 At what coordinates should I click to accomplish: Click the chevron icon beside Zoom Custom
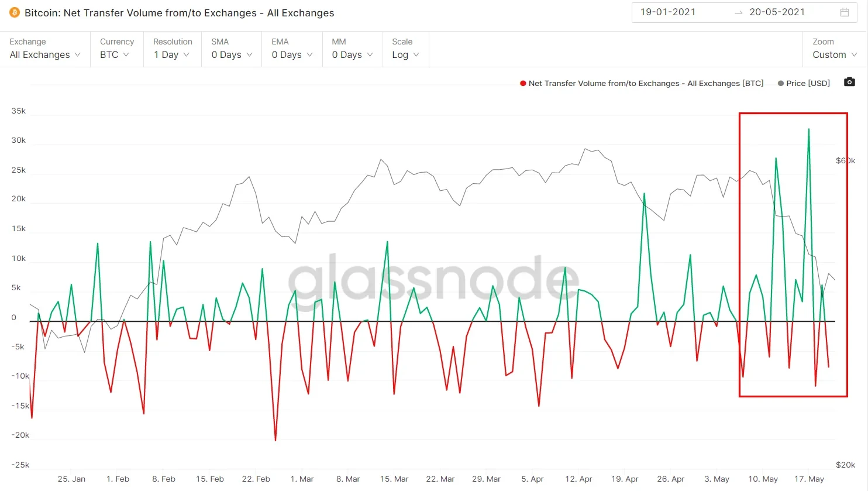[x=853, y=55]
